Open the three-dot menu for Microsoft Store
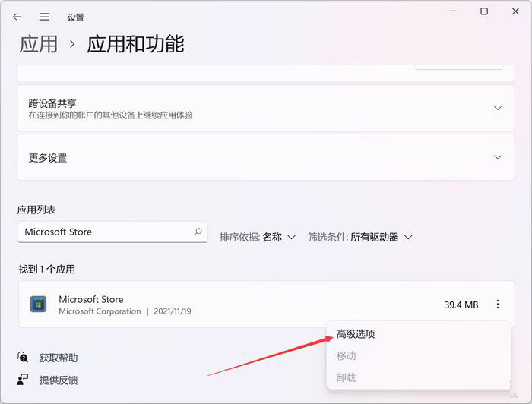The image size is (532, 404). click(x=497, y=304)
